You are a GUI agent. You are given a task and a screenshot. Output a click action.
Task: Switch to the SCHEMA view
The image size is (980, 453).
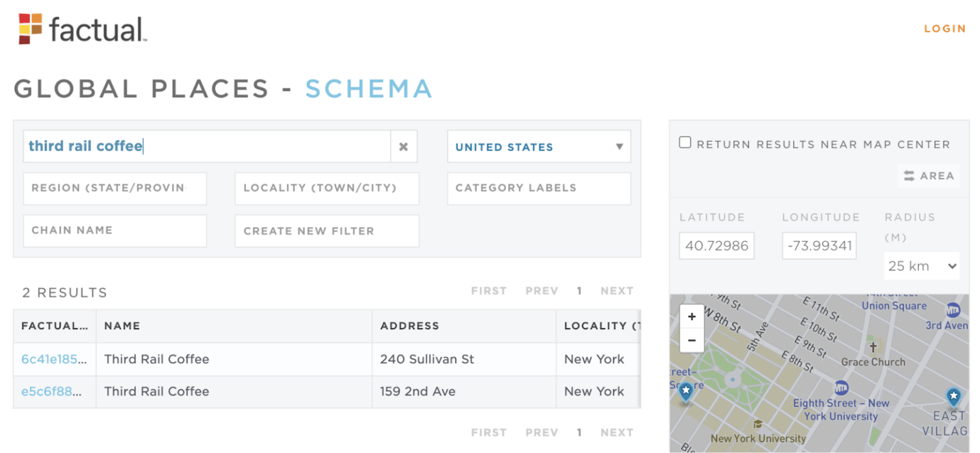coord(369,89)
